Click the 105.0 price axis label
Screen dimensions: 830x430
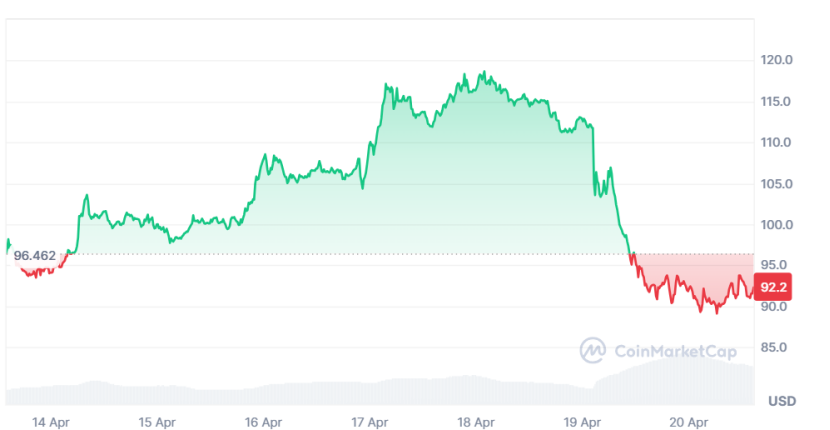776,184
